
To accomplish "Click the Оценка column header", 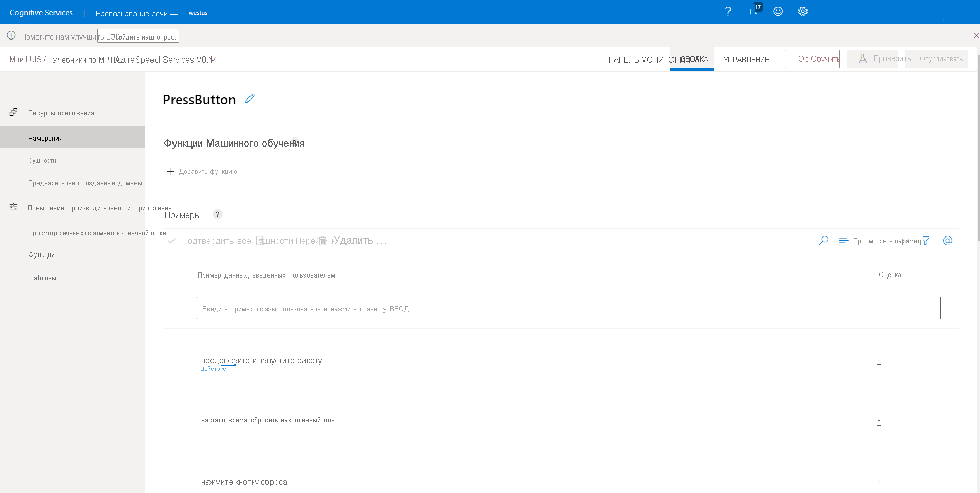I will (x=890, y=275).
